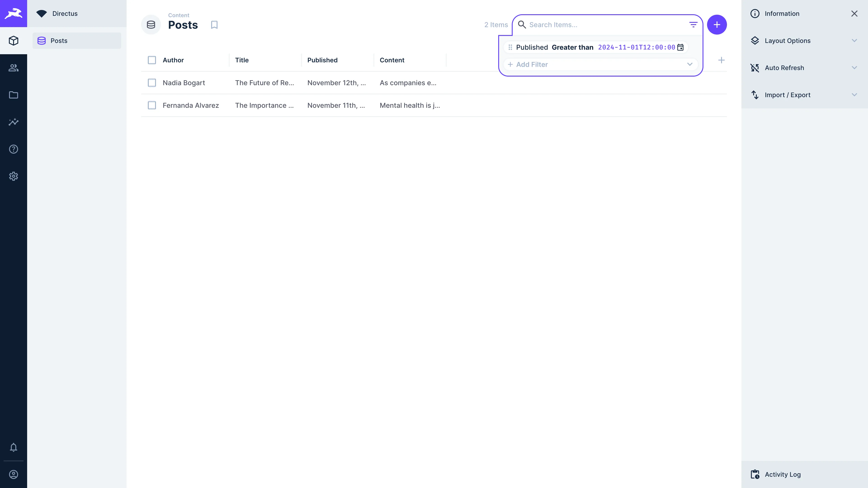This screenshot has height=488, width=868.
Task: Open the Settings module
Action: [x=14, y=176]
